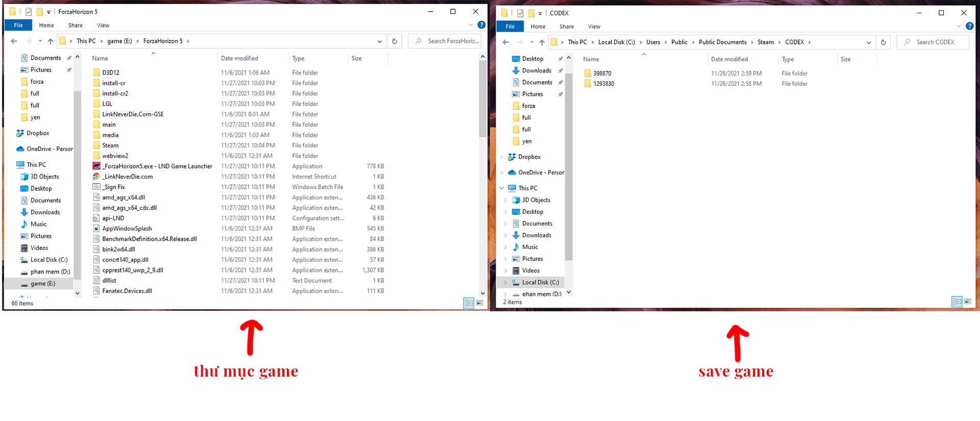This screenshot has height=421, width=980.
Task: Click the Up arrow in CODEX window
Action: pos(542,42)
